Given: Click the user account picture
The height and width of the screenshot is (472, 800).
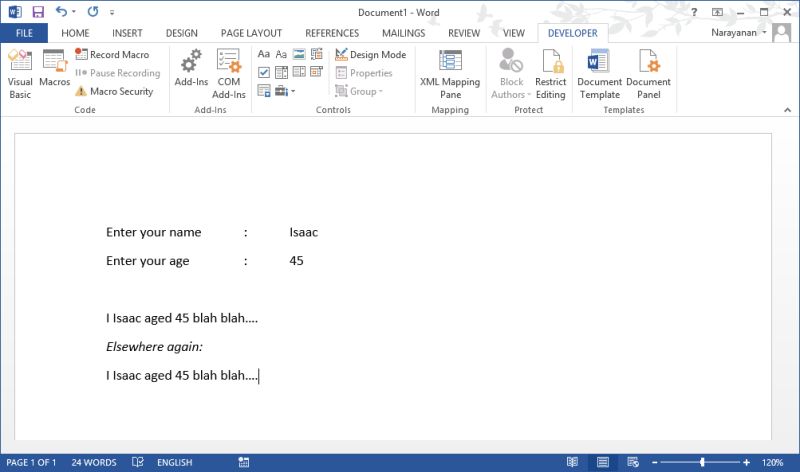Looking at the screenshot, I should coord(782,33).
